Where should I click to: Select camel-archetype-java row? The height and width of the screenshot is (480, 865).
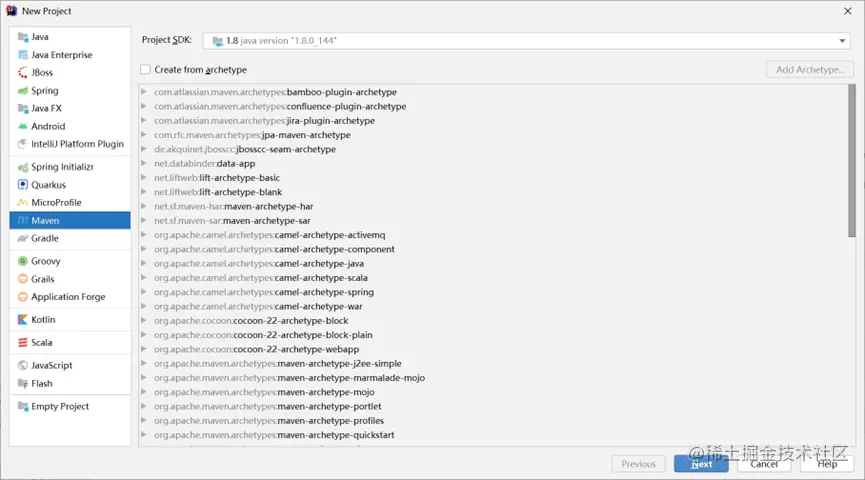coord(493,263)
